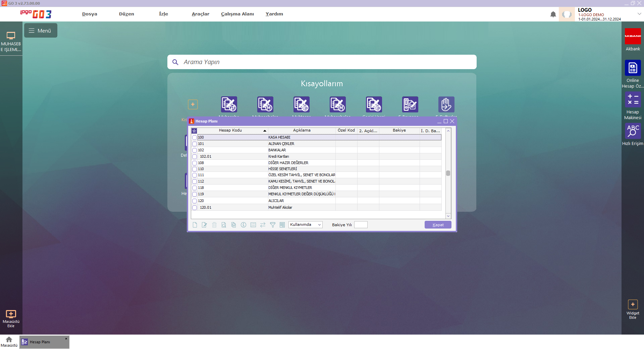Image resolution: width=644 pixels, height=349 pixels.
Task: Sort by the Hesap Kodu column header
Action: tap(230, 131)
